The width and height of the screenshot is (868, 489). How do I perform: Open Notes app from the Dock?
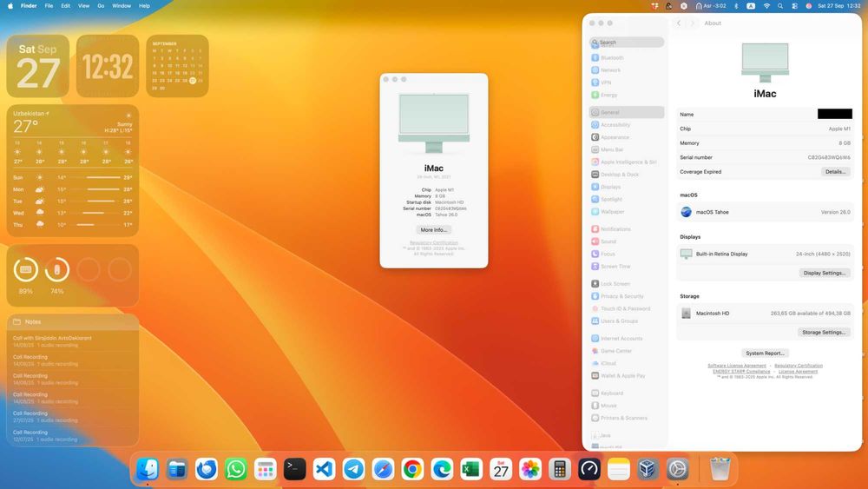pyautogui.click(x=618, y=470)
